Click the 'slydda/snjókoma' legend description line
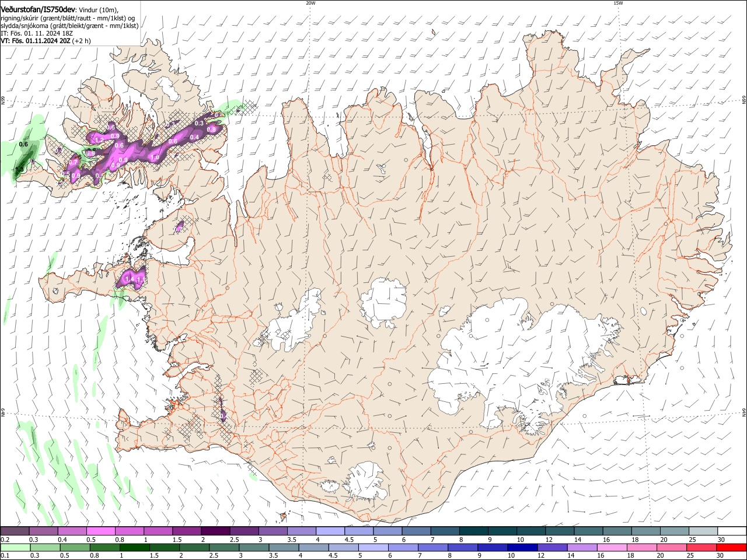The width and height of the screenshot is (747, 560). click(69, 26)
